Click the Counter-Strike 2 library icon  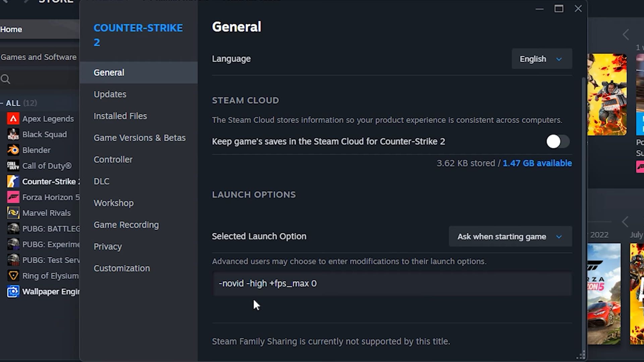tap(13, 182)
